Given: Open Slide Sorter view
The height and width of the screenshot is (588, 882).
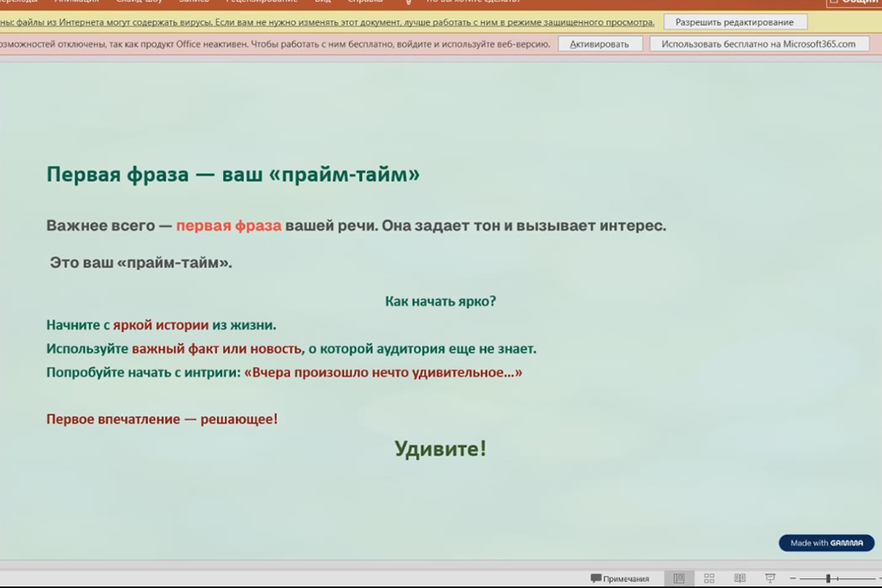Looking at the screenshot, I should tap(709, 578).
